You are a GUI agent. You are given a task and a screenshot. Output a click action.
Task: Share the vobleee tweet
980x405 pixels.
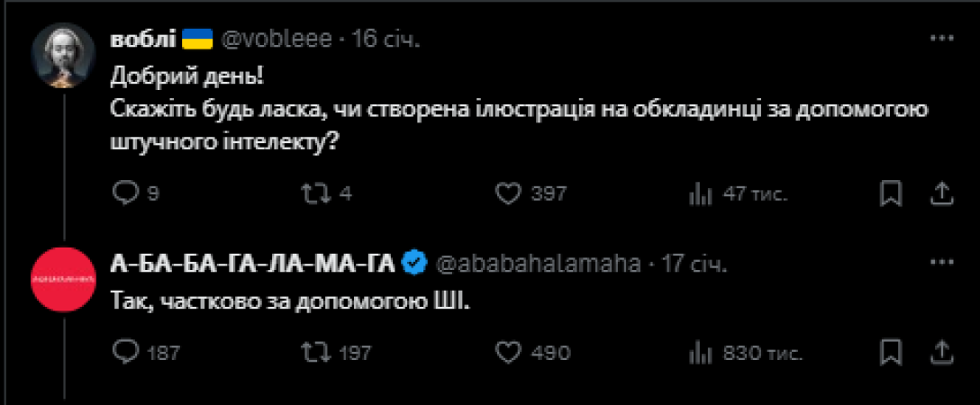point(940,193)
